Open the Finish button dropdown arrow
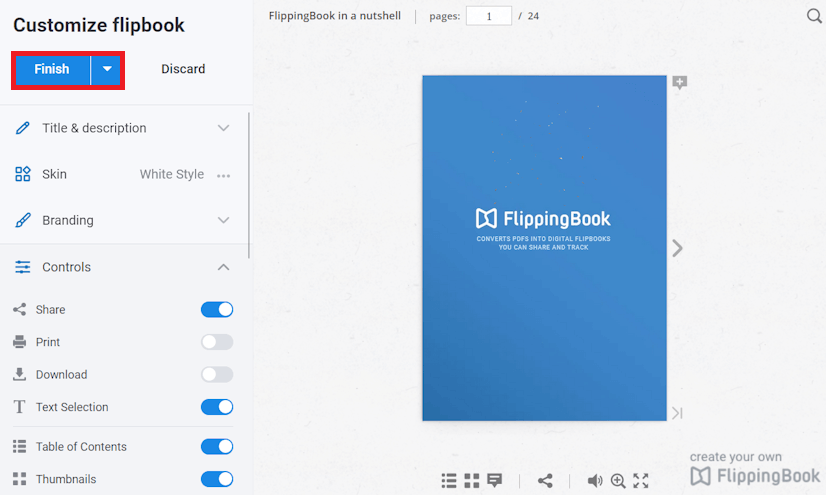Viewport: 826px width, 495px height. click(107, 69)
